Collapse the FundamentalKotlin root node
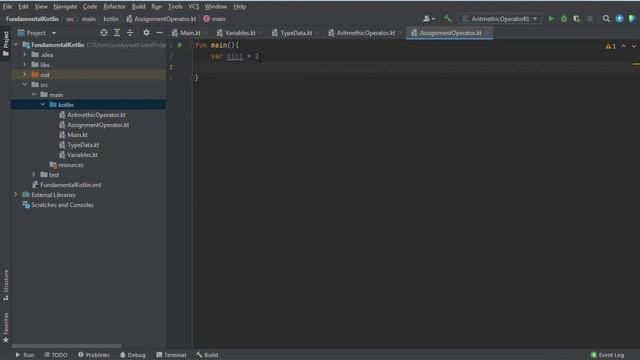This screenshot has width=640, height=360. (x=16, y=44)
